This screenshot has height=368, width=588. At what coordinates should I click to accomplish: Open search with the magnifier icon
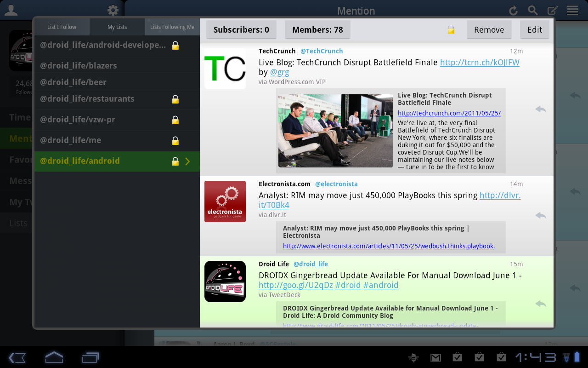[x=532, y=11]
